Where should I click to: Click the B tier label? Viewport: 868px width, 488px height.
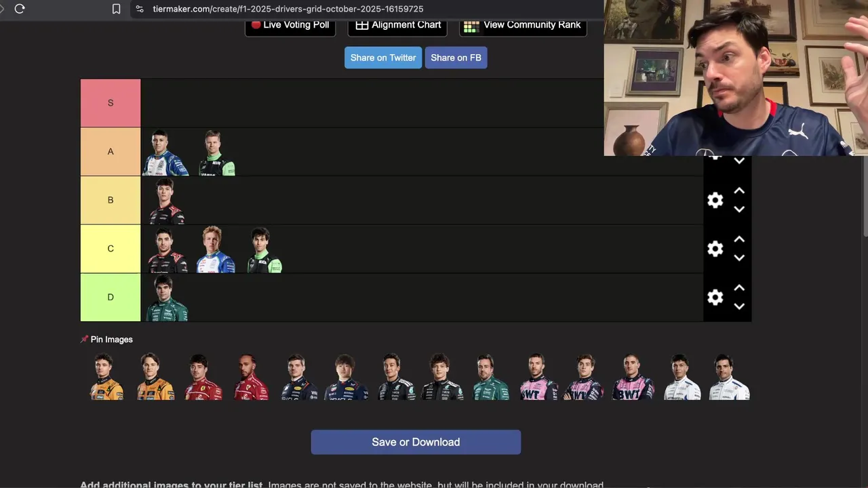111,200
